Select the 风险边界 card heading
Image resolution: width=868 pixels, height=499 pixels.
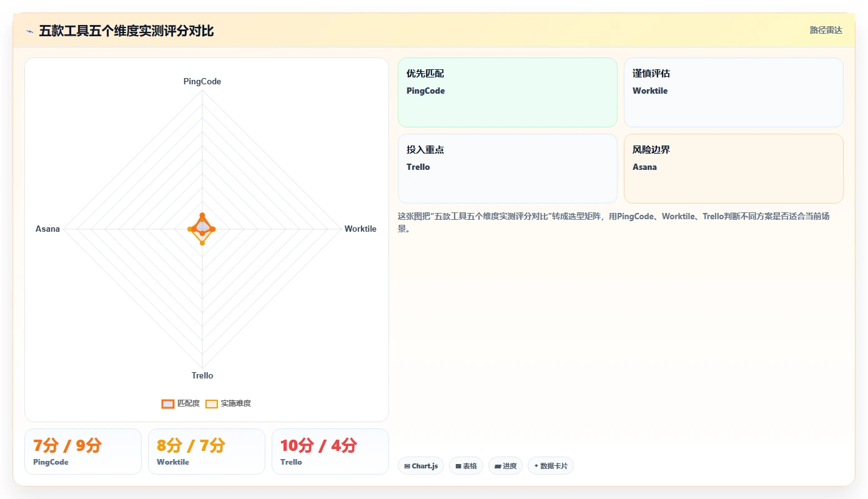(x=651, y=150)
